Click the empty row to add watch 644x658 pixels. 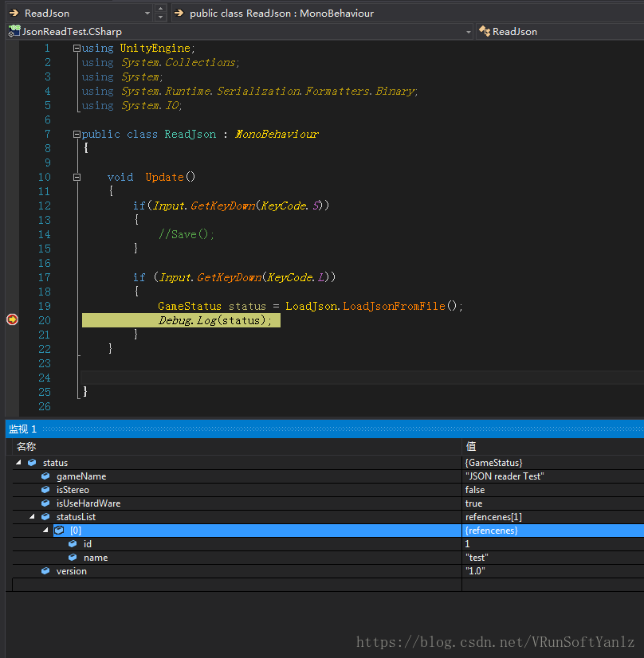pos(231,585)
